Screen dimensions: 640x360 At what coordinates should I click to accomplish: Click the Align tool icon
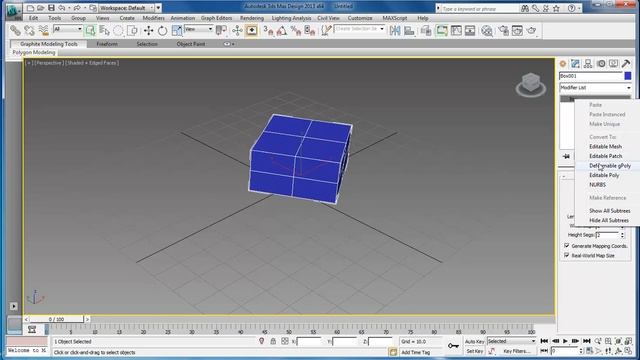tap(409, 30)
